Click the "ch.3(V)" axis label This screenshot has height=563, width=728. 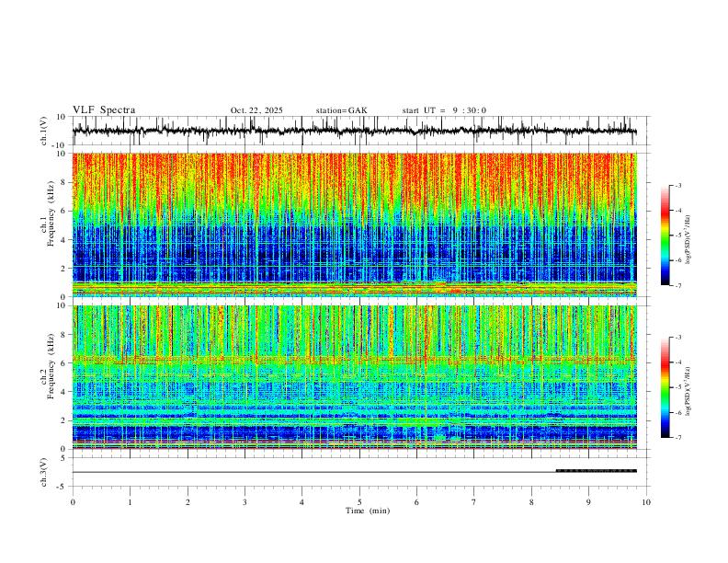point(44,472)
